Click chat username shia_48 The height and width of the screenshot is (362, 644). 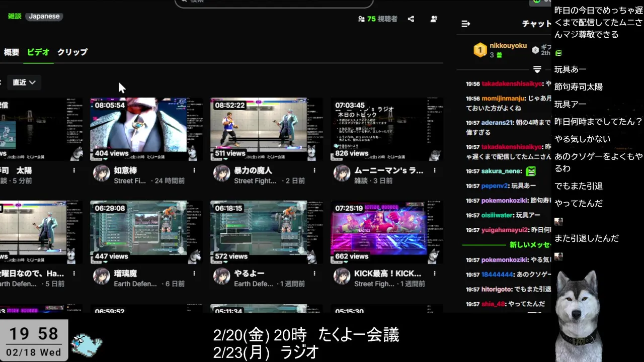pos(493,304)
